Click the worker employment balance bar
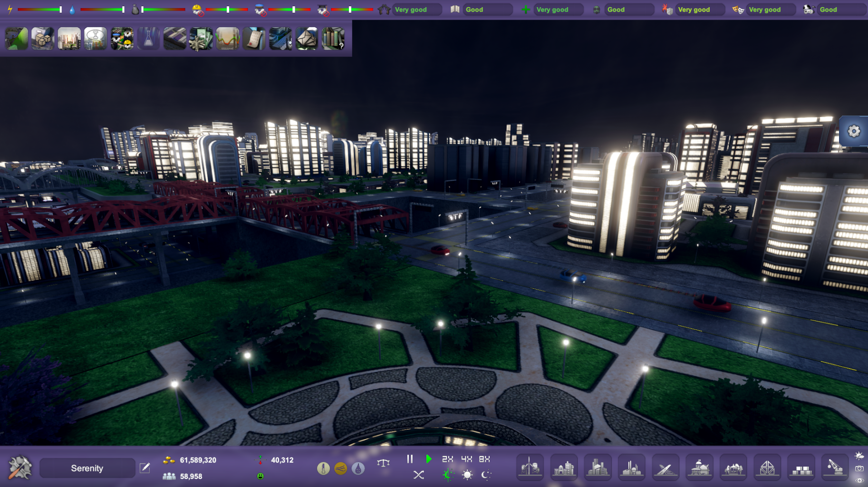The height and width of the screenshot is (487, 868). [x=227, y=10]
